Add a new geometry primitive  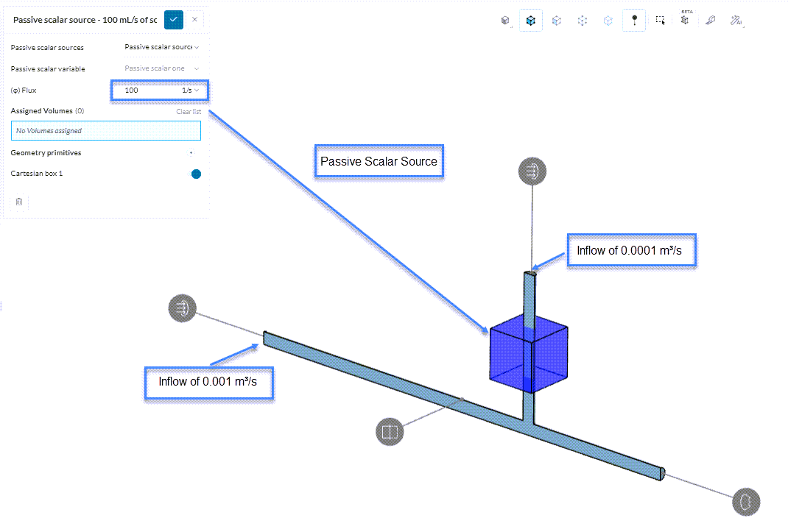pos(191,153)
